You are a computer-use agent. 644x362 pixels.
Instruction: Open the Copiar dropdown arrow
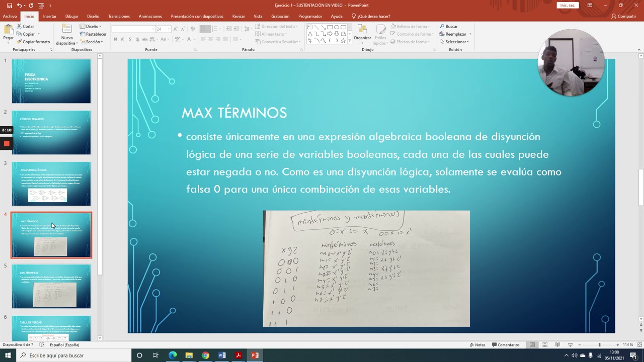pos(39,34)
